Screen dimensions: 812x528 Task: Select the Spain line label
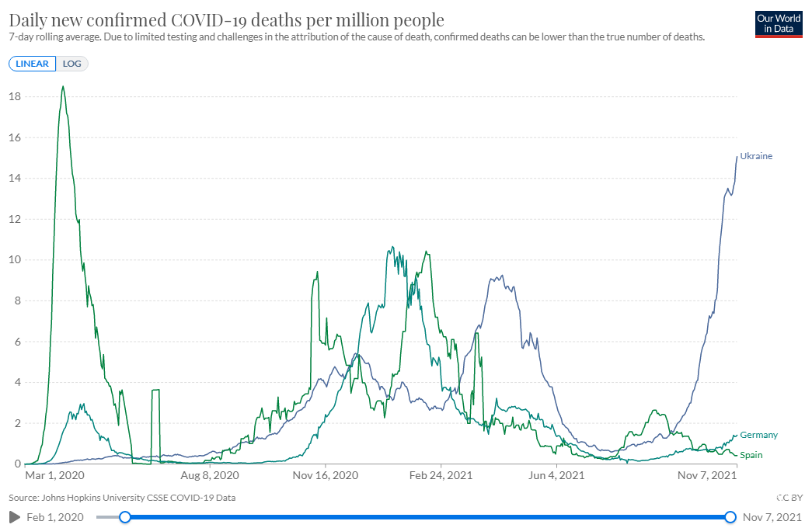(x=751, y=455)
